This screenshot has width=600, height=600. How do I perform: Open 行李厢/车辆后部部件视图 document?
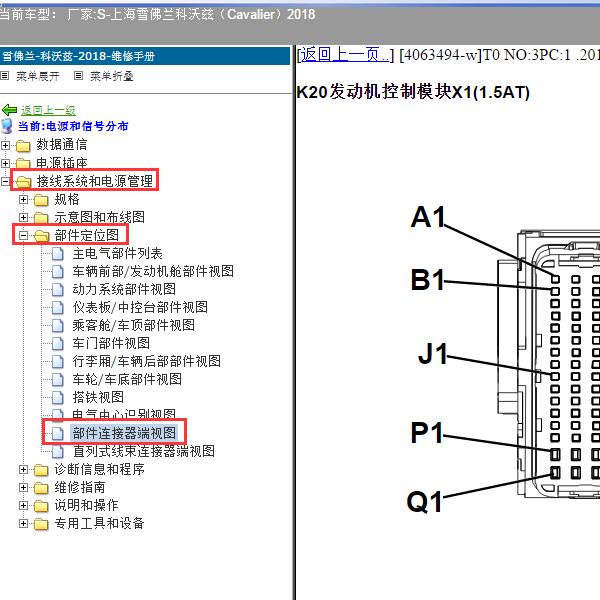tap(147, 361)
